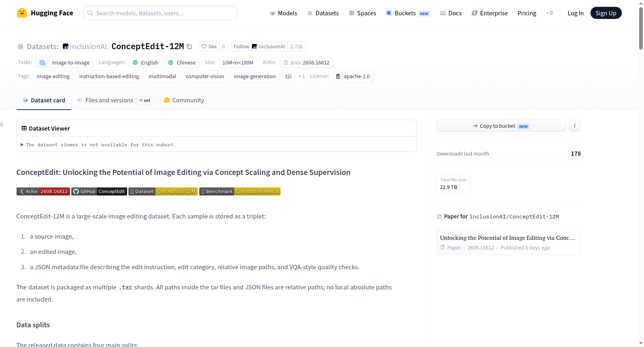Open the Unlocking the Potential paper card
The image size is (644, 347).
(508, 242)
